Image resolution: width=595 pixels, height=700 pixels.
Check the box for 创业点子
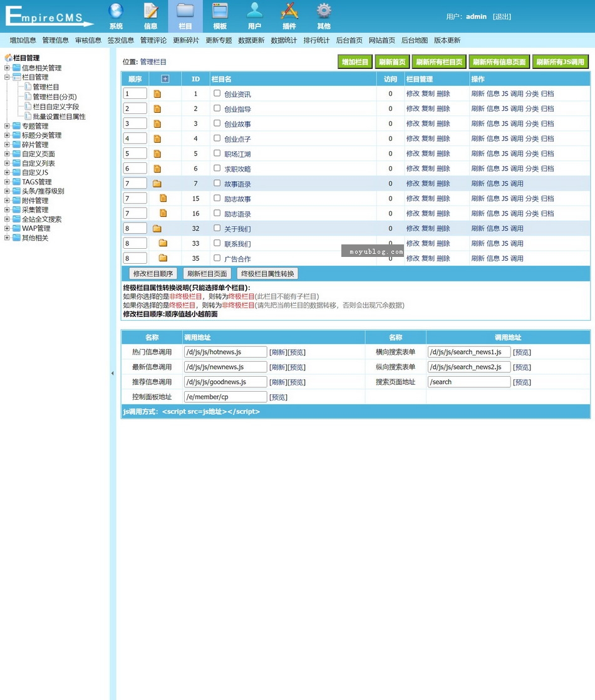(x=217, y=138)
